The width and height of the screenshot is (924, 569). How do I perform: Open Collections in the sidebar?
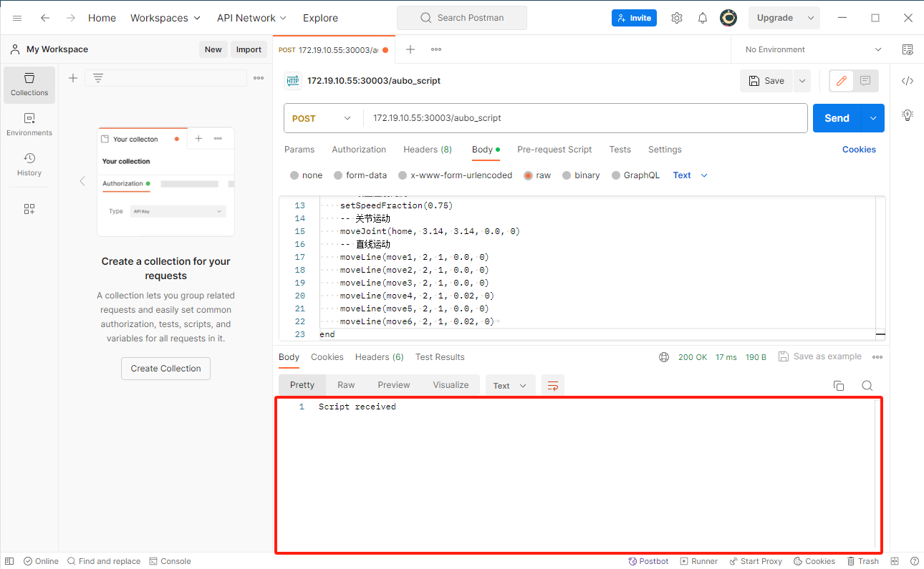pos(29,84)
